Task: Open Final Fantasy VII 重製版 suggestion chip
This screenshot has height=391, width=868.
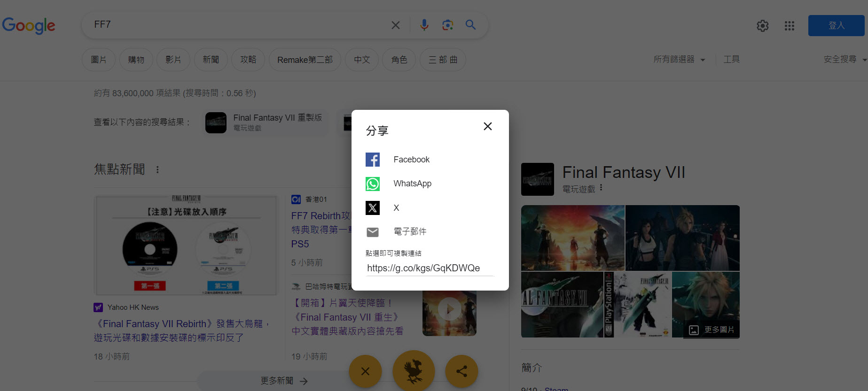Action: coord(266,123)
